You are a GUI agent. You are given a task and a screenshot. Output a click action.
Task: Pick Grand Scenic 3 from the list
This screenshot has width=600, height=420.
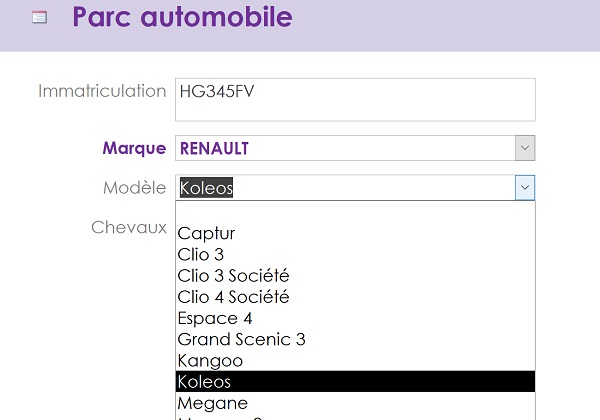(355, 339)
